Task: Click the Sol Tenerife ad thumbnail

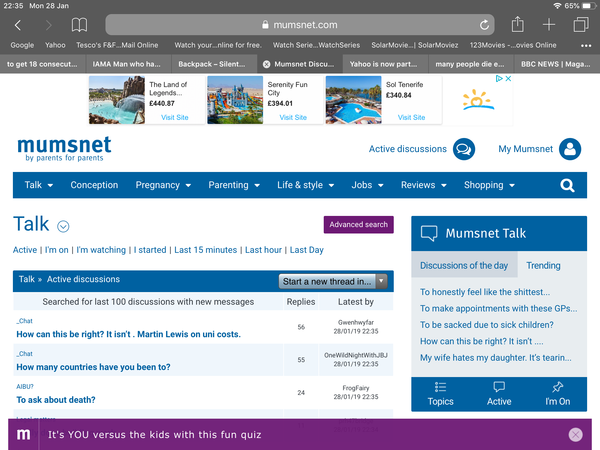Action: [353, 100]
